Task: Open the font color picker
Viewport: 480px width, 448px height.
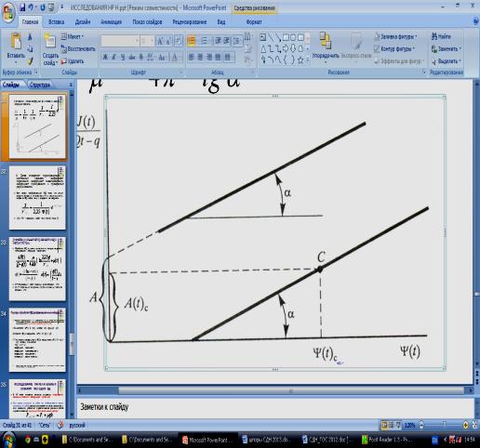Action: pyautogui.click(x=176, y=57)
